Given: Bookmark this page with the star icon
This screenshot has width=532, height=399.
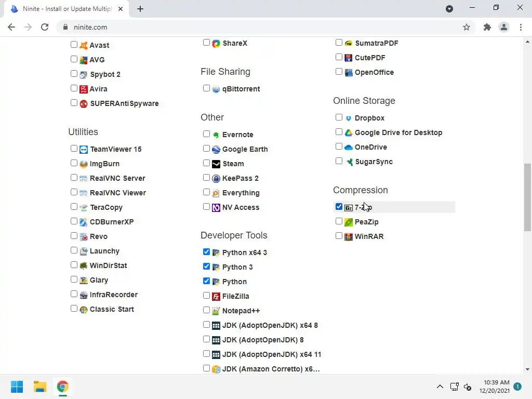Looking at the screenshot, I should click(x=467, y=27).
